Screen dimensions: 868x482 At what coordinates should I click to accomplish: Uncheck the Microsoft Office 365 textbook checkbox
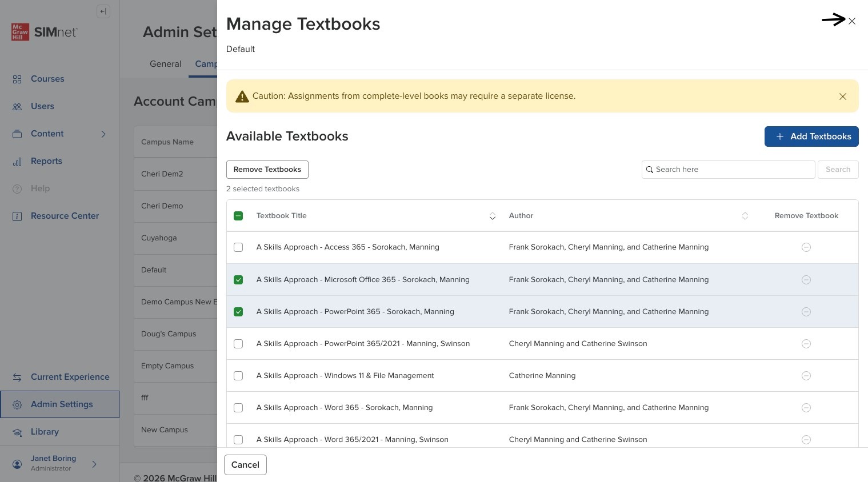pos(238,280)
